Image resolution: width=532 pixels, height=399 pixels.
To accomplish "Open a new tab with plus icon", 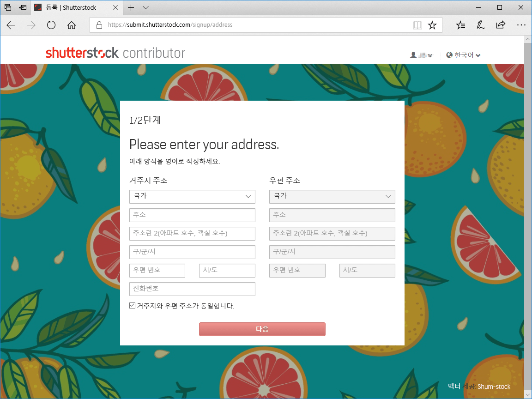I will [x=131, y=7].
